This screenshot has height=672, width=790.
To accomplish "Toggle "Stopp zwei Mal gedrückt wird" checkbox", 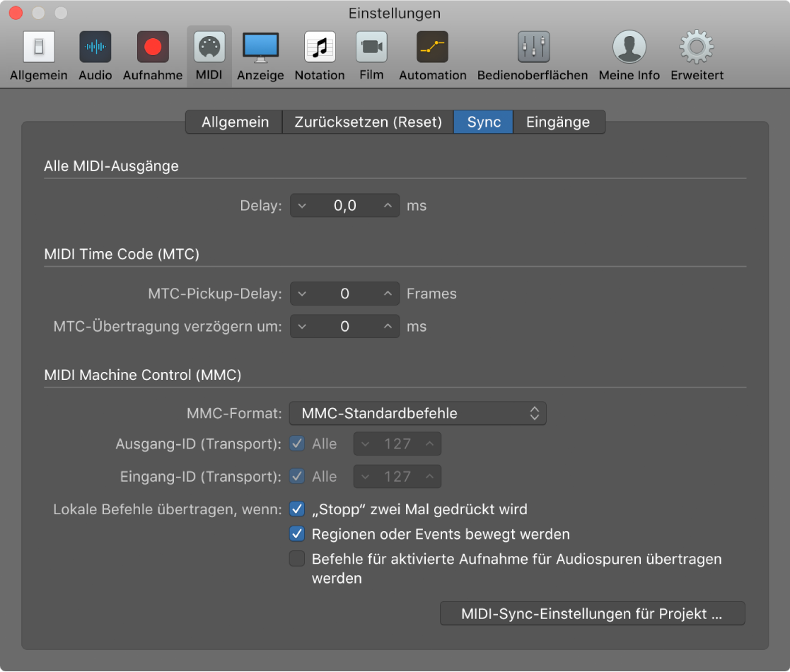I will (297, 509).
